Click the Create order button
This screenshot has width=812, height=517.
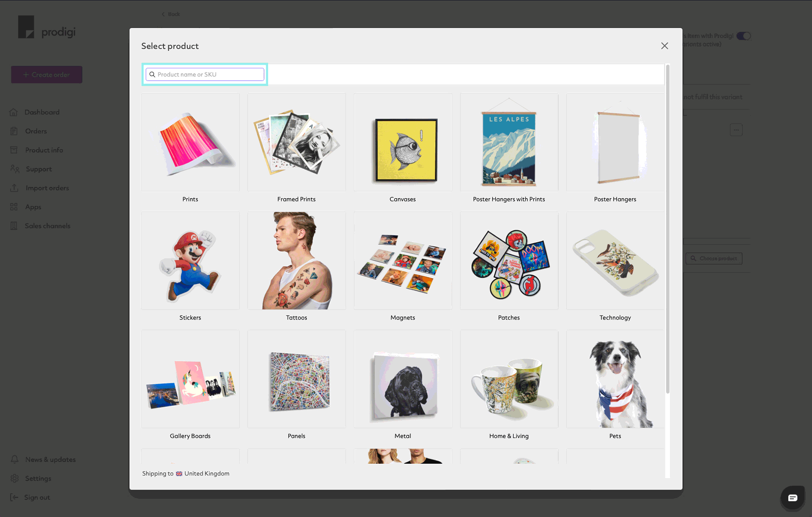(47, 74)
